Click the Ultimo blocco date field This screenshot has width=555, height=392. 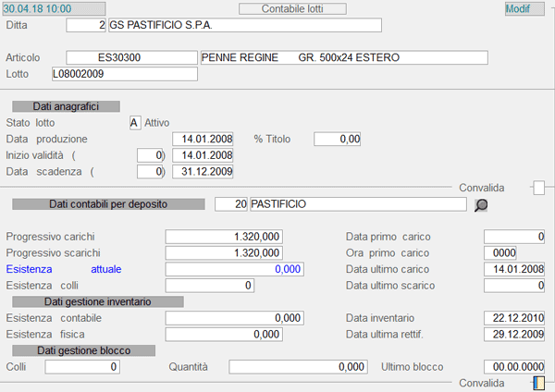514,367
